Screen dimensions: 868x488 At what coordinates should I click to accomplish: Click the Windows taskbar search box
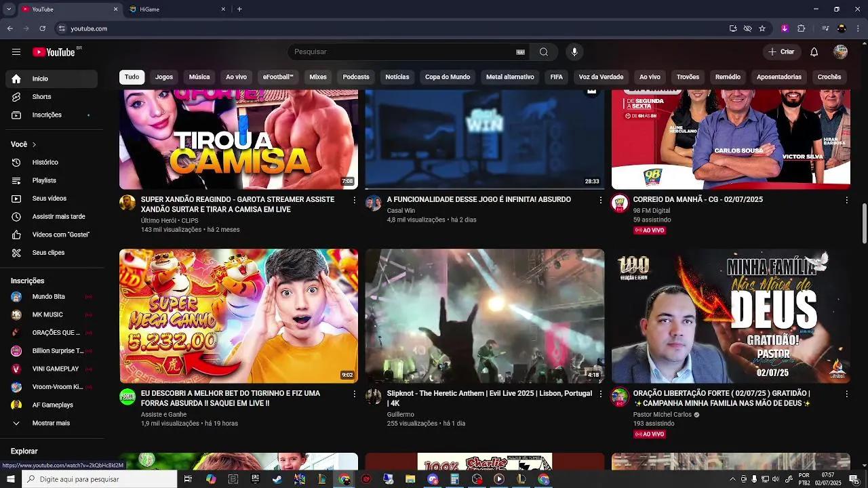[x=99, y=479]
